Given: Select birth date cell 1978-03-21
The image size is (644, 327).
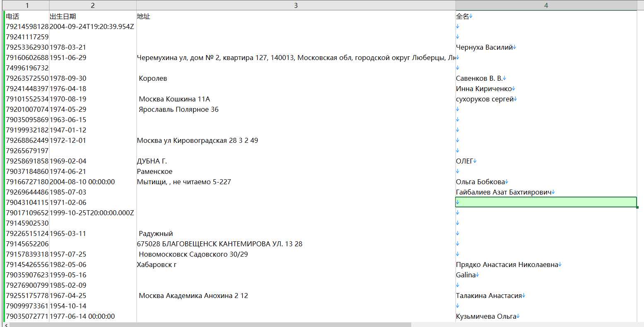Looking at the screenshot, I should (93, 47).
